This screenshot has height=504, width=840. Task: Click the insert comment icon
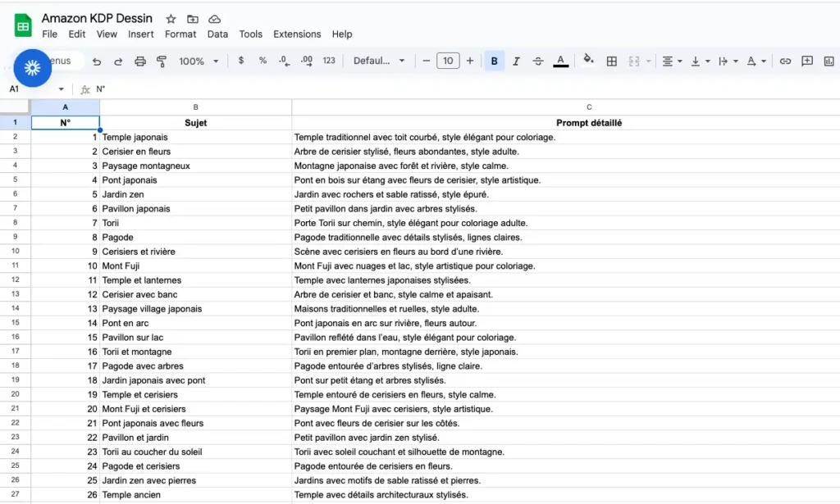pyautogui.click(x=807, y=61)
